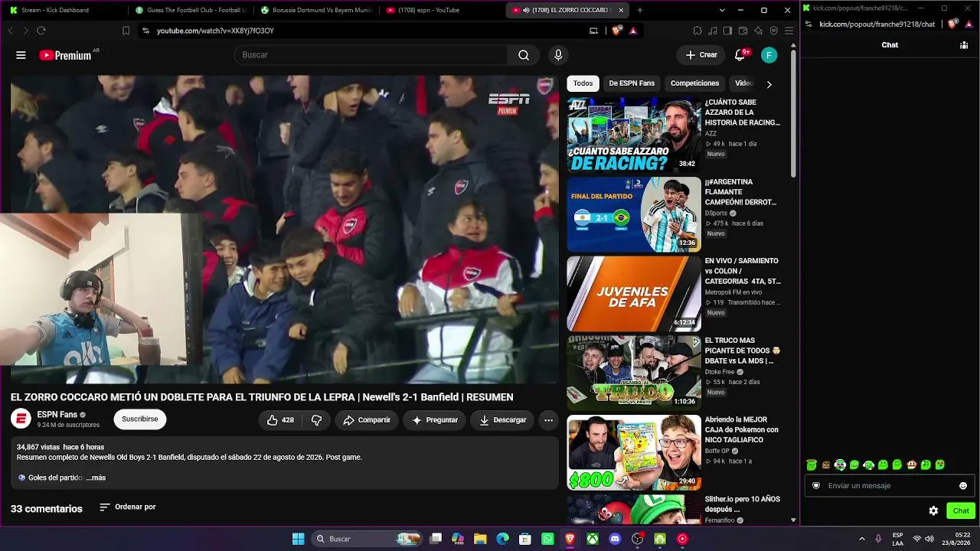980x551 pixels.
Task: Open YouTube notifications bell
Action: click(740, 55)
